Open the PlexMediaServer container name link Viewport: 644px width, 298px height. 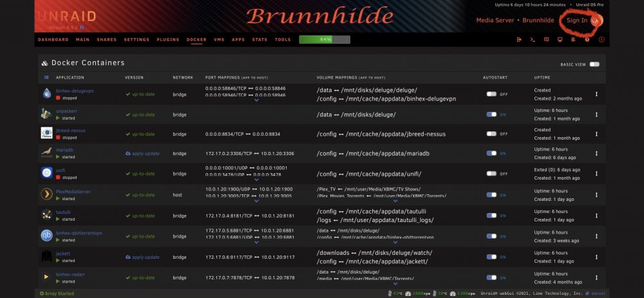point(73,192)
